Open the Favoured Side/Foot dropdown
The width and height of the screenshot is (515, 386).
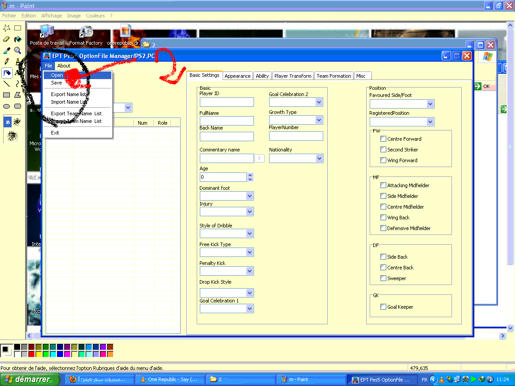(x=430, y=104)
